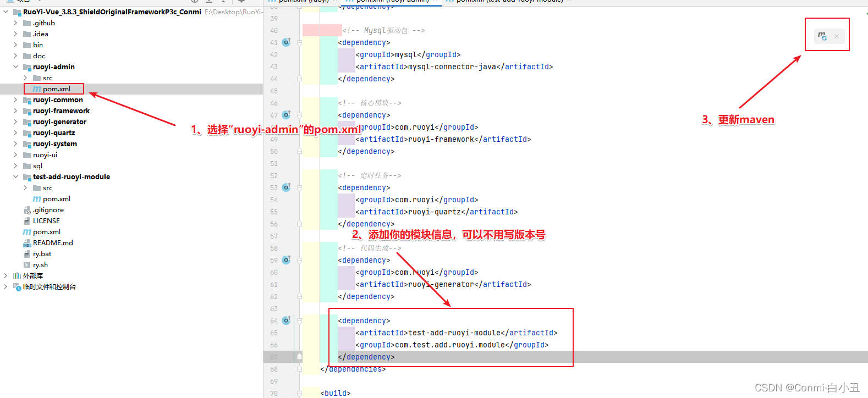Screen dimensions: 868x398
Task: Select the ruoyi-quartz module
Action: pyautogui.click(x=54, y=132)
